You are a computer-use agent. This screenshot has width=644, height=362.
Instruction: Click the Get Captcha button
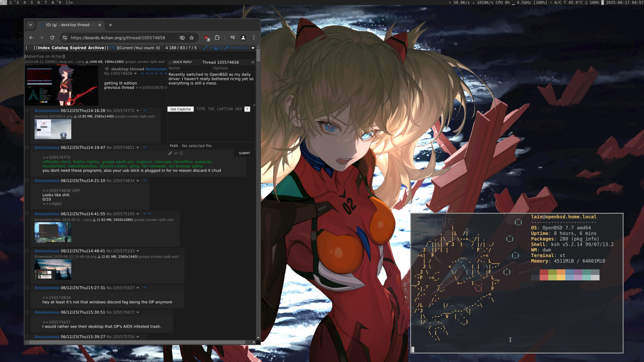coord(180,109)
